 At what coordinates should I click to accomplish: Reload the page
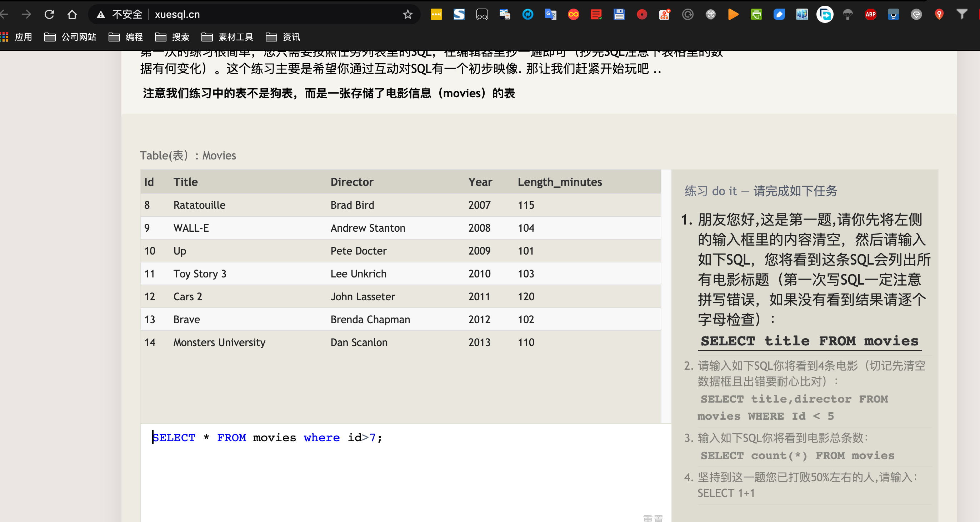pos(49,14)
